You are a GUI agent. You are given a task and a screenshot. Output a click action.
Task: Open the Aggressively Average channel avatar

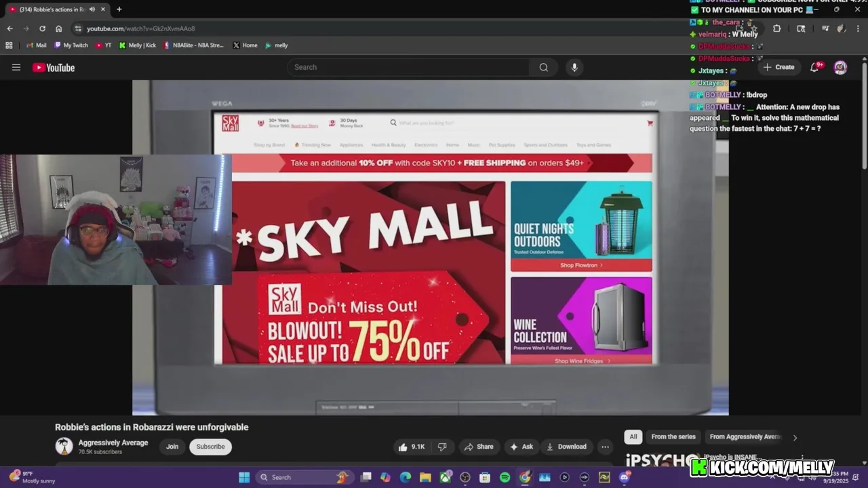[x=64, y=446]
